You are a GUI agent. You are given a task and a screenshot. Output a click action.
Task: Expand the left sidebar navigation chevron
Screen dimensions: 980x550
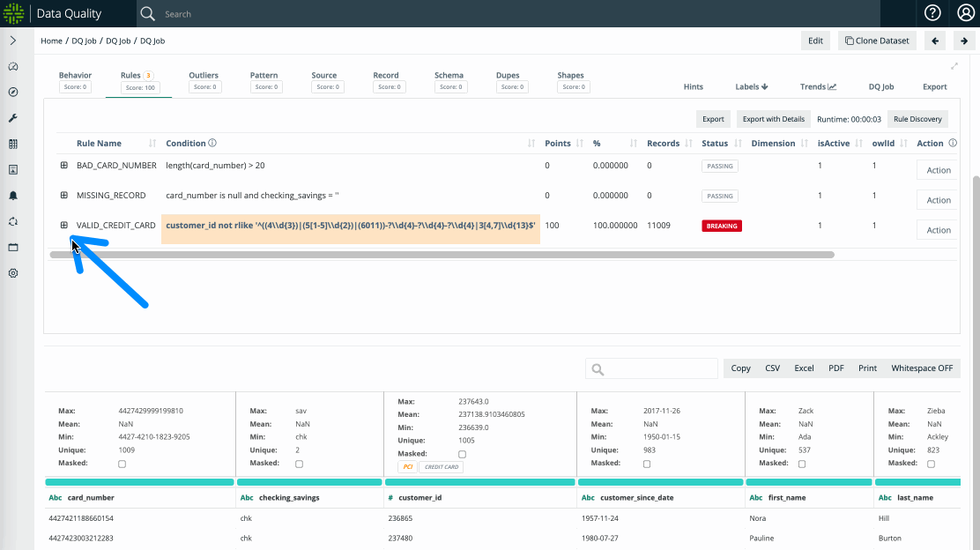pyautogui.click(x=13, y=41)
